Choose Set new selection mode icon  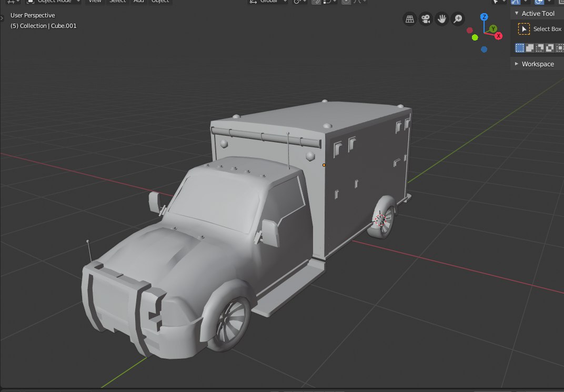click(520, 48)
